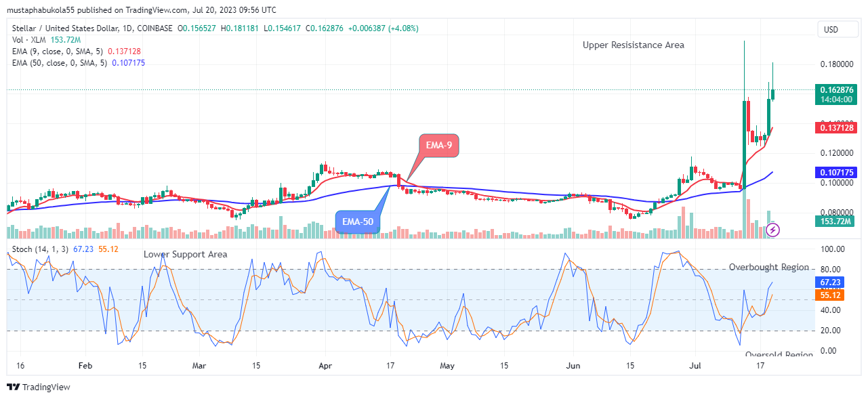The height and width of the screenshot is (399, 868).
Task: Select the EMA-50 blue callout label
Action: 358,221
